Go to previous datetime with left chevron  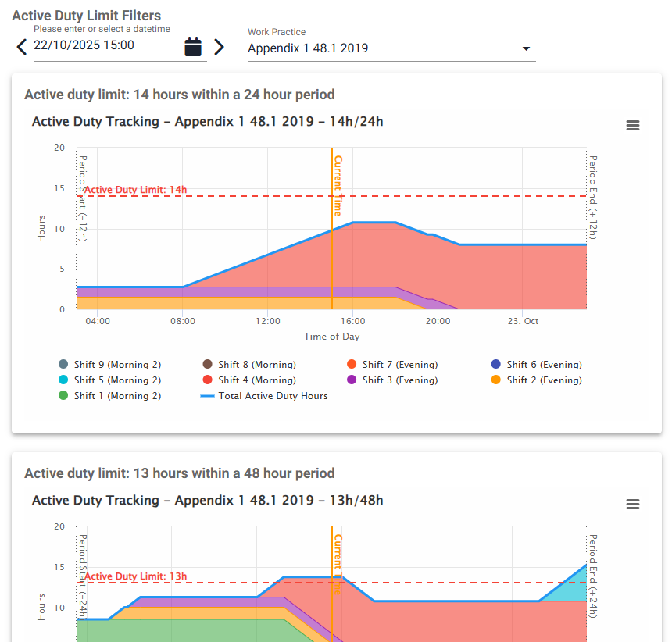coord(22,47)
